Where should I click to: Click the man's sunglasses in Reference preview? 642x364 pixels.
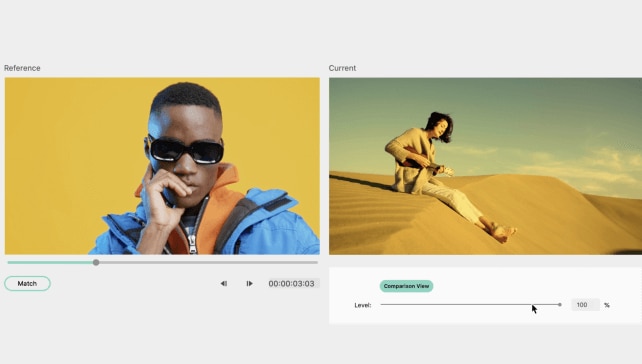185,150
